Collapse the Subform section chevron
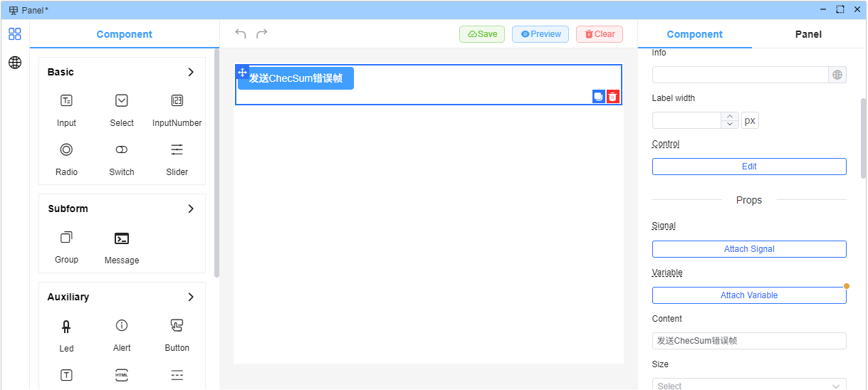The height and width of the screenshot is (390, 868). tap(190, 209)
